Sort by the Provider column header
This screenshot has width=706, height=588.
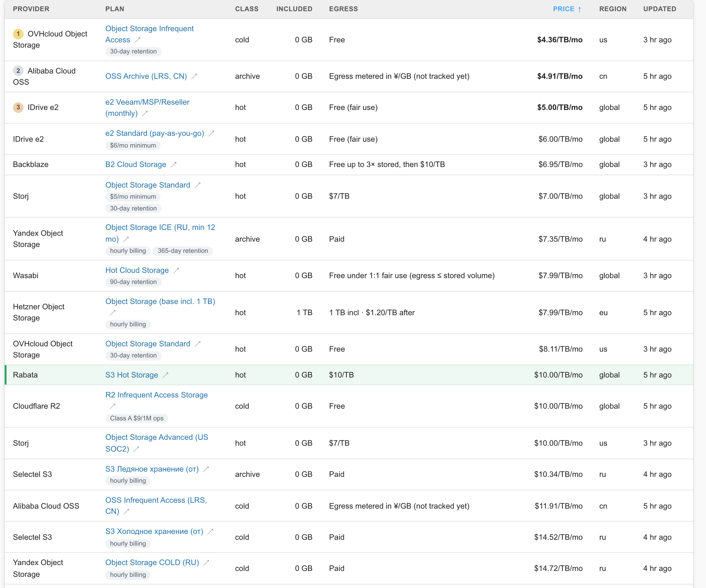click(31, 9)
